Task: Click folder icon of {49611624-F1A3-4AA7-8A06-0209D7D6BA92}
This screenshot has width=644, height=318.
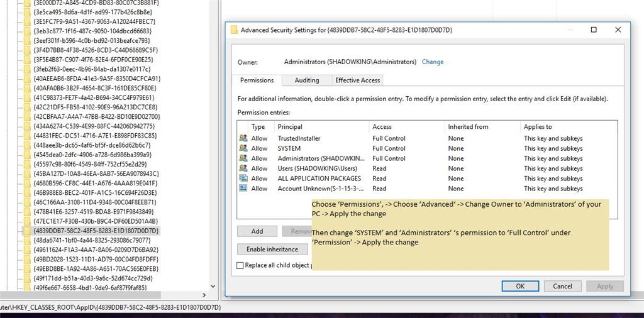Action: 28,249
